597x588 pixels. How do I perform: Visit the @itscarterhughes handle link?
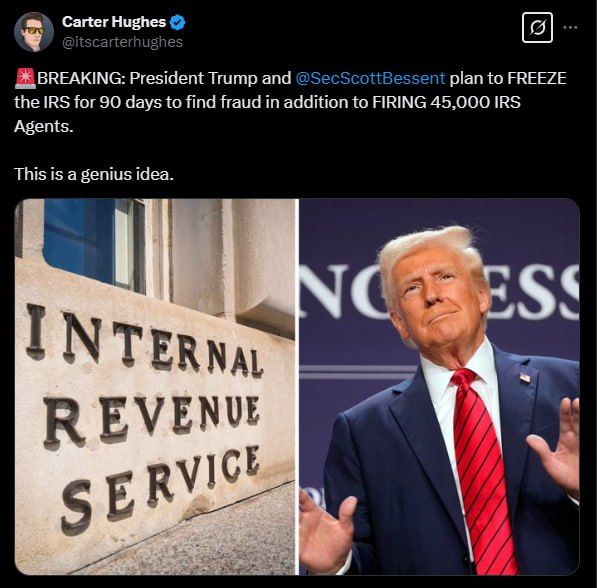122,42
